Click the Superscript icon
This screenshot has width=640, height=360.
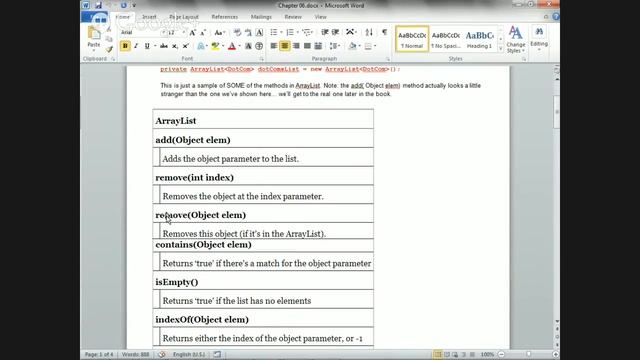[x=185, y=46]
